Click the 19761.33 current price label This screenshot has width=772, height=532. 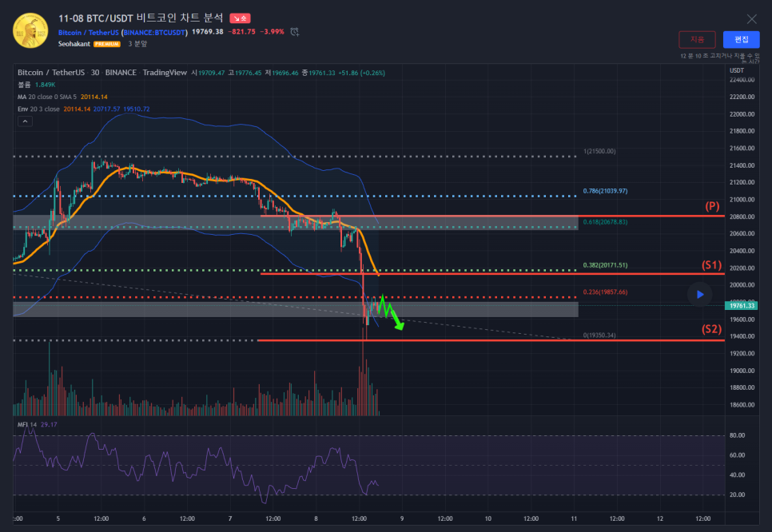[x=742, y=305]
